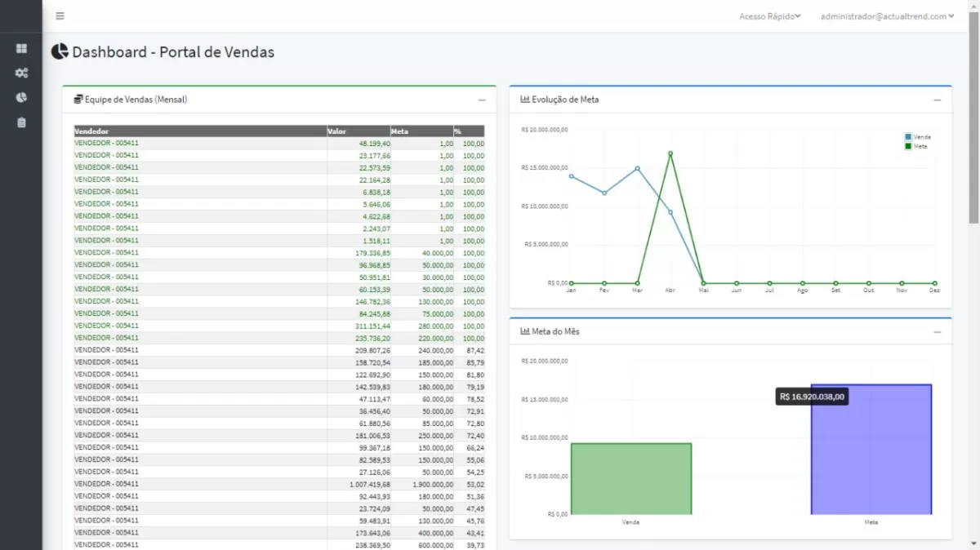The width and height of the screenshot is (980, 550).
Task: Click the Dez label on the Evolução chart axis
Action: (x=934, y=291)
